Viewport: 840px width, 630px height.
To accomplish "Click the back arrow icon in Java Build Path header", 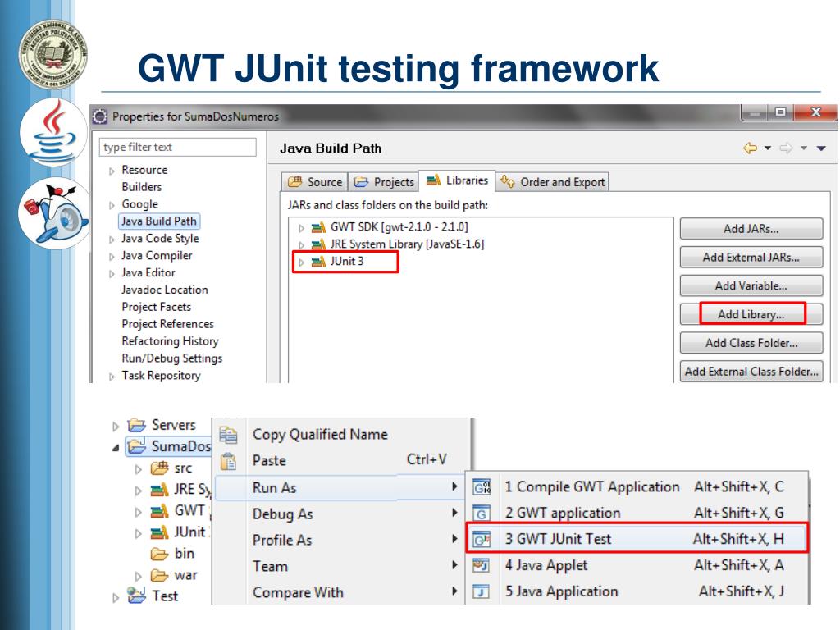I will coord(750,148).
